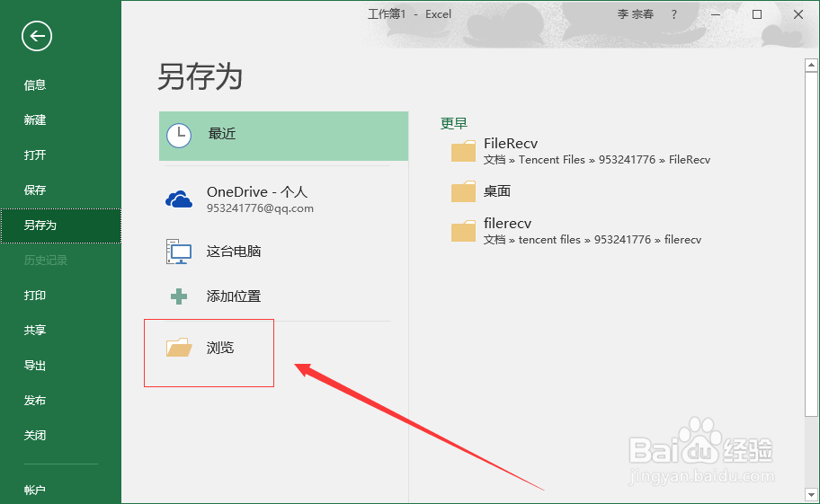Open the 信息 menu item
Viewport: 820px width, 504px height.
(x=35, y=84)
